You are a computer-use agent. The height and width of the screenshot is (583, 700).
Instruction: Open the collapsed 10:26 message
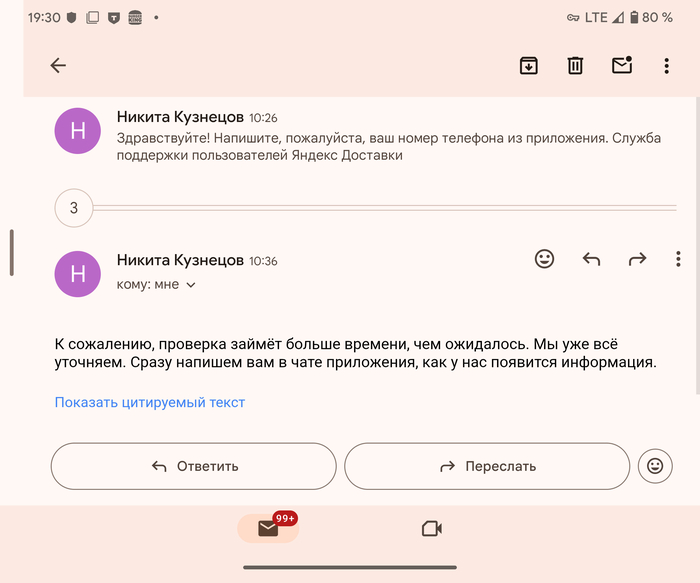coord(380,137)
